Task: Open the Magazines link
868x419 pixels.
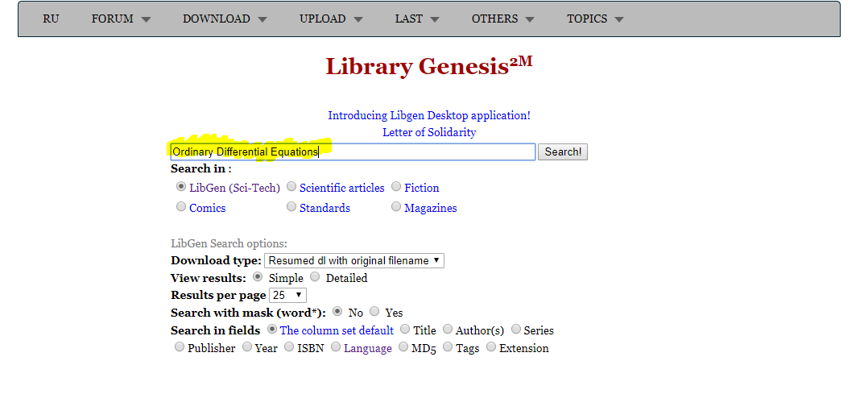Action: 431,208
